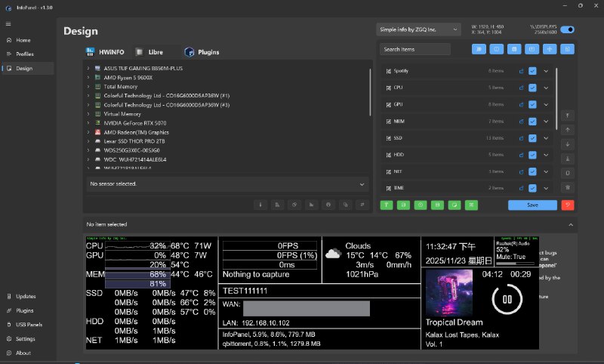604x364 pixels.
Task: Click the green text item button
Action: coord(386,205)
